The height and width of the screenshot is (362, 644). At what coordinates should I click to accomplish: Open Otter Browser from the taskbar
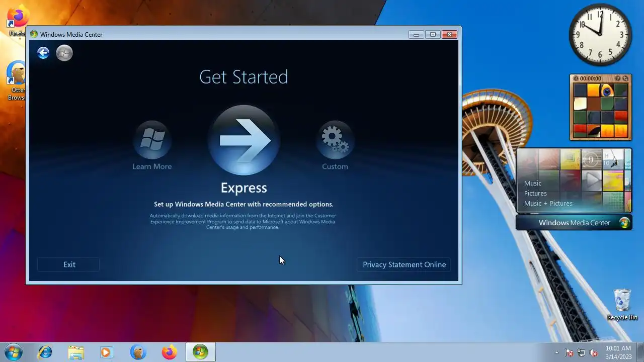click(138, 352)
